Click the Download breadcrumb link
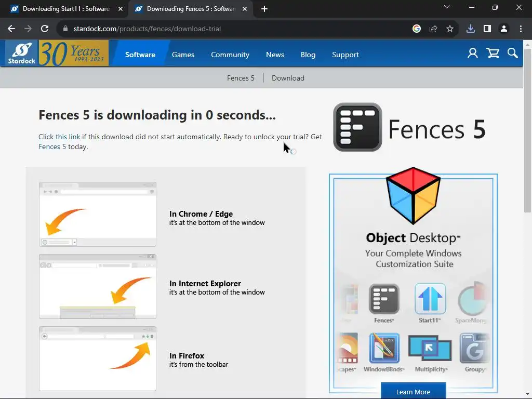This screenshot has width=532, height=399. (288, 78)
